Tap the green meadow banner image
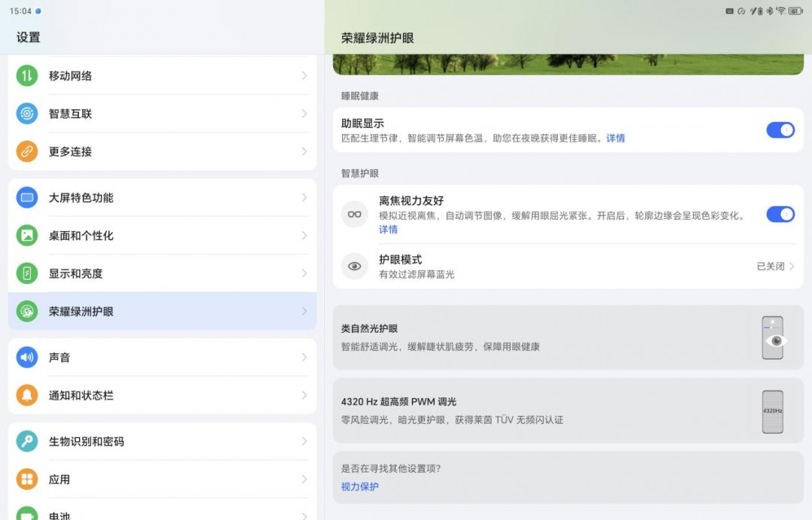 [568, 64]
